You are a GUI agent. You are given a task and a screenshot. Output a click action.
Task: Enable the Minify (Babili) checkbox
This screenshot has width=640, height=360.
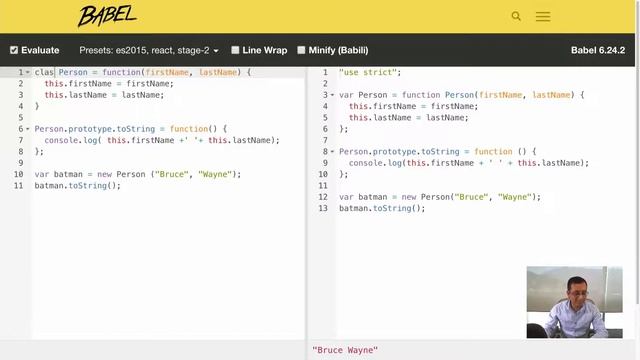point(301,50)
